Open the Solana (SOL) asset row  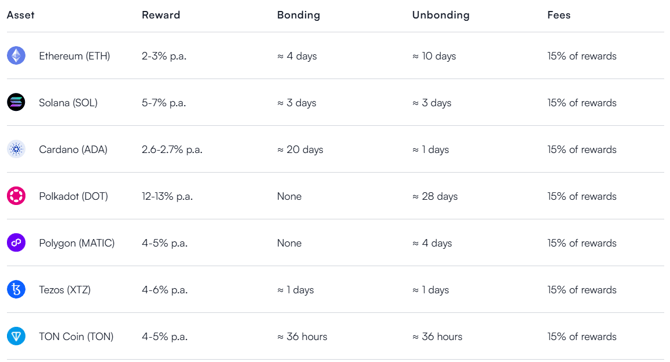(335, 103)
